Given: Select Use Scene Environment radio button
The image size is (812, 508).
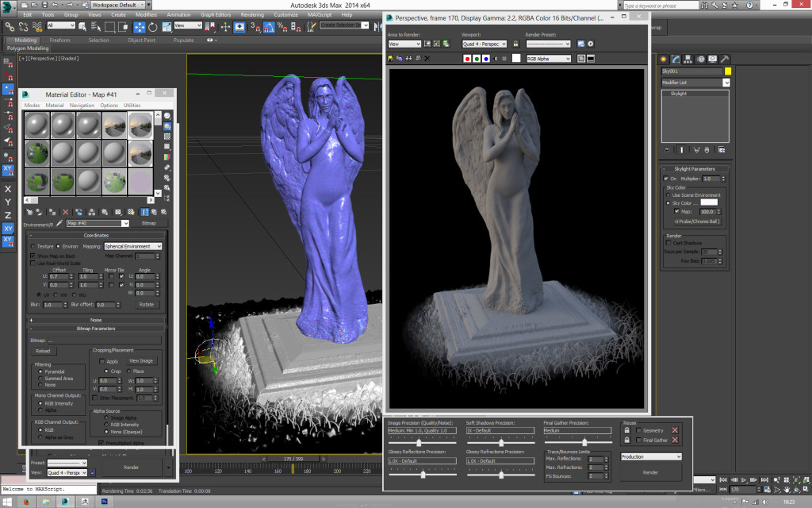Looking at the screenshot, I should pos(668,195).
